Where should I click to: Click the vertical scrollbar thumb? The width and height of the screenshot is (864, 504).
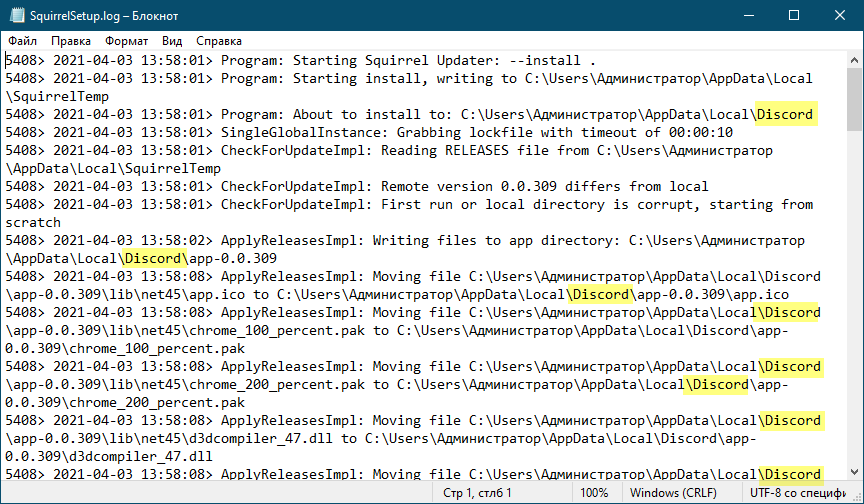click(855, 100)
